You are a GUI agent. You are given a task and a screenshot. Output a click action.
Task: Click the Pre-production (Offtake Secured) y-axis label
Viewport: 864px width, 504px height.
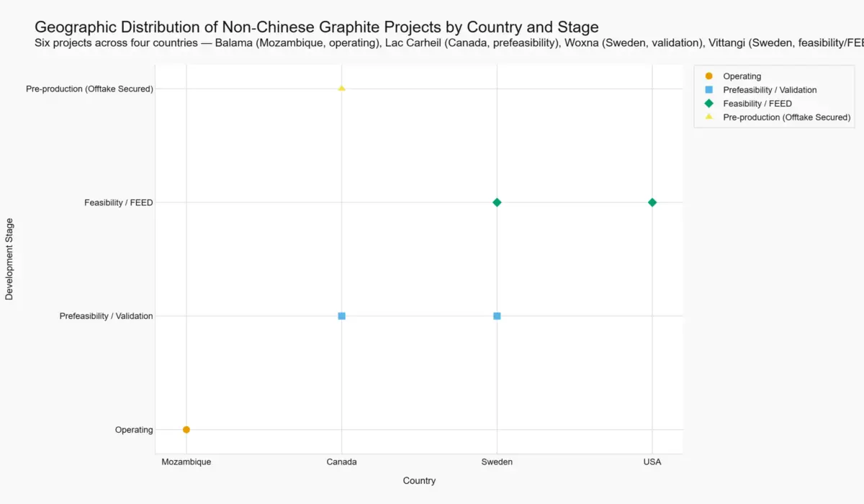(x=89, y=89)
